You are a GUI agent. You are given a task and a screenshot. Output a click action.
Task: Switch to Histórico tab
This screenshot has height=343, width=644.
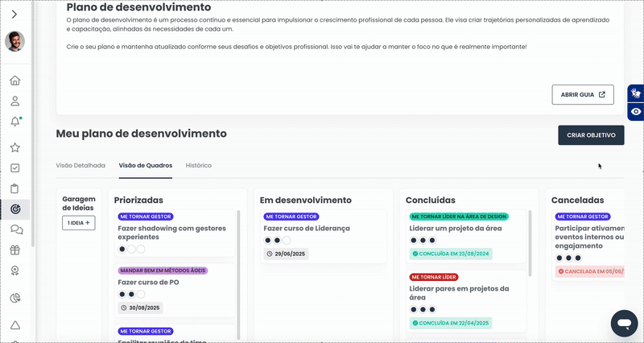point(198,166)
